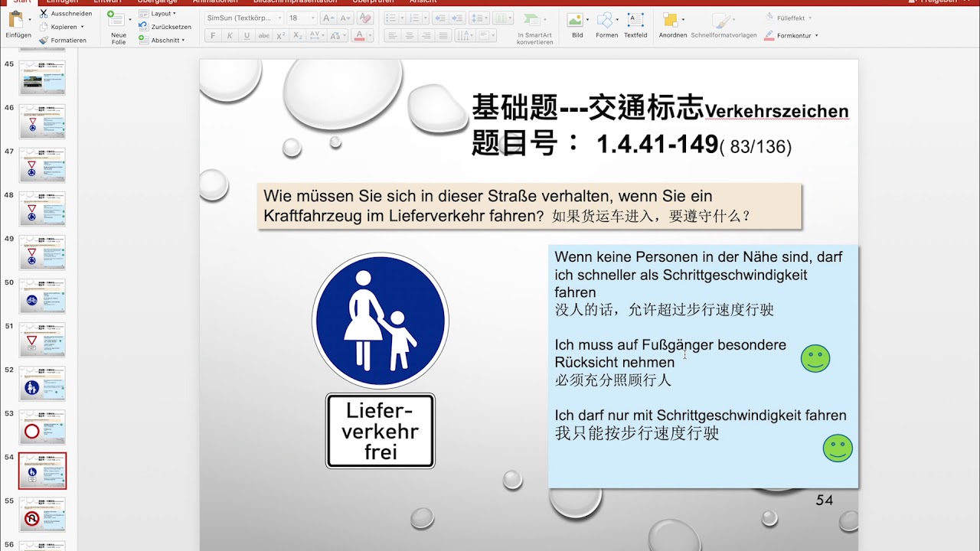Image resolution: width=980 pixels, height=551 pixels.
Task: Justify the paragraph text
Action: click(443, 35)
